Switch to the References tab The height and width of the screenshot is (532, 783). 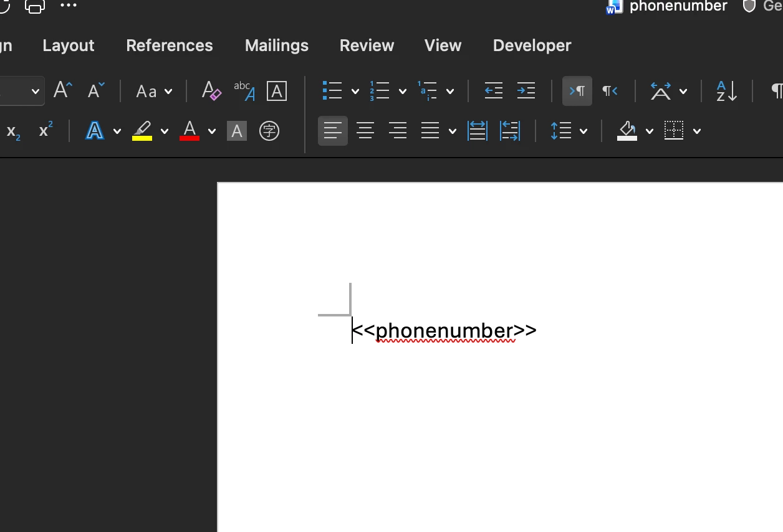point(169,45)
